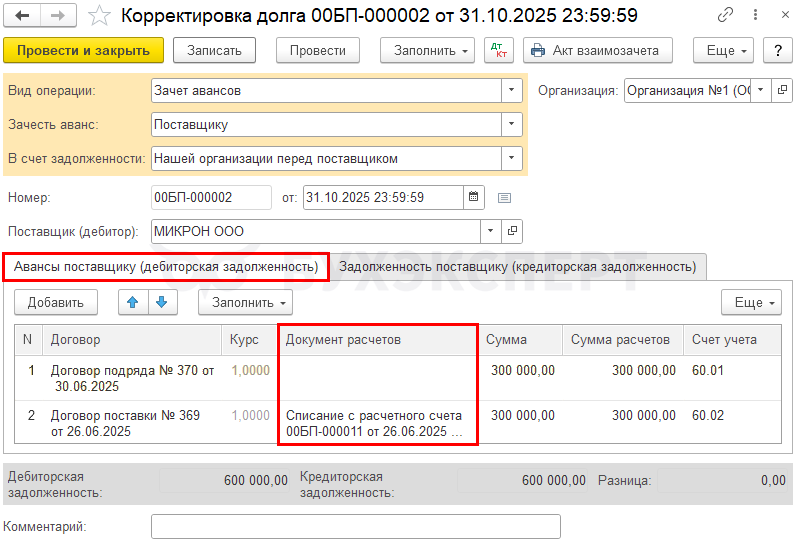
Task: Expand Организация dropdown arrow
Action: 761,90
